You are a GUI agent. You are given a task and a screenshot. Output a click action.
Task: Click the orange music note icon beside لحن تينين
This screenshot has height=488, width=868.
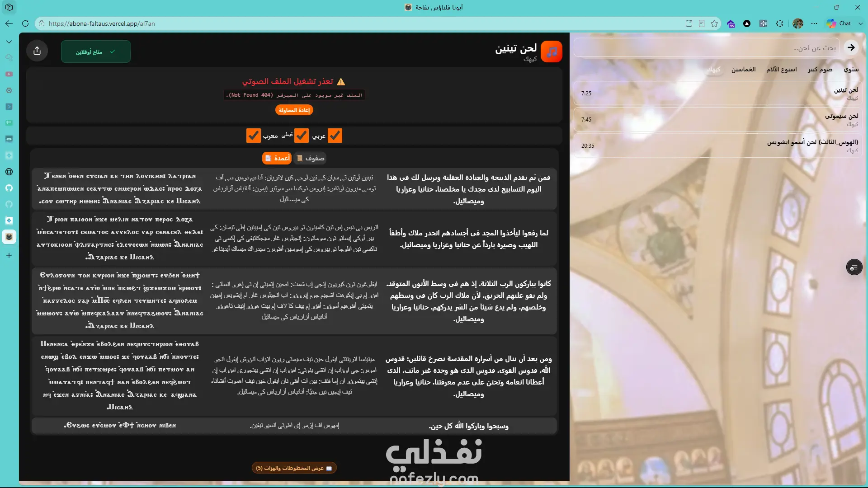click(552, 52)
